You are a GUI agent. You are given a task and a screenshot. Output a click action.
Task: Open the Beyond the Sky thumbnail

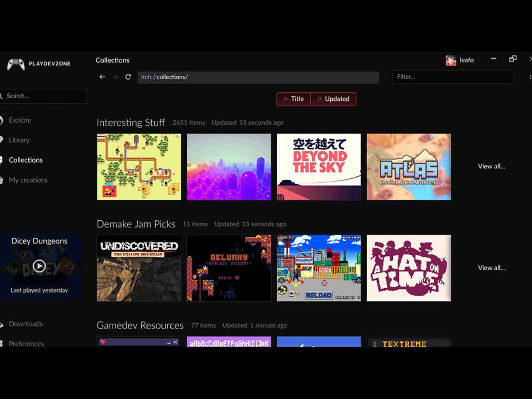click(319, 167)
